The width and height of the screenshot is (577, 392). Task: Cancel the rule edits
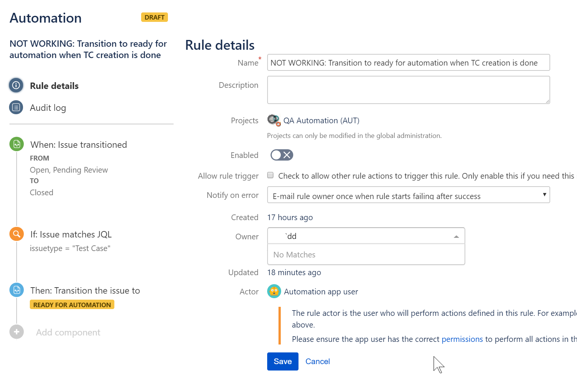318,361
